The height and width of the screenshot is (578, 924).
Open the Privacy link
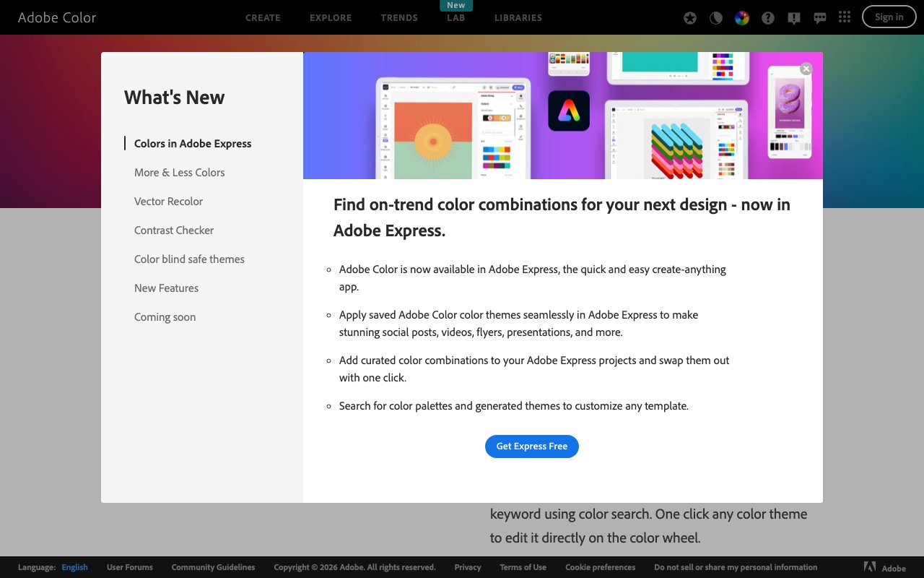pyautogui.click(x=467, y=567)
